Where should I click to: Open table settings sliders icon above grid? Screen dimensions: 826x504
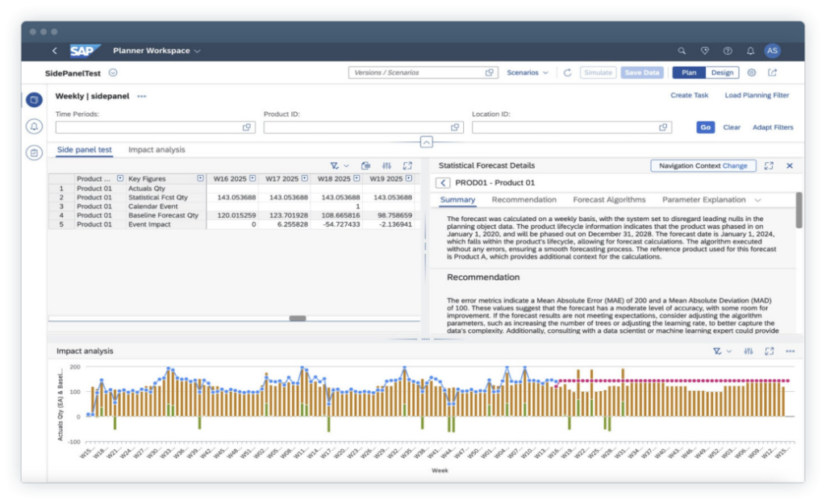[x=386, y=165]
